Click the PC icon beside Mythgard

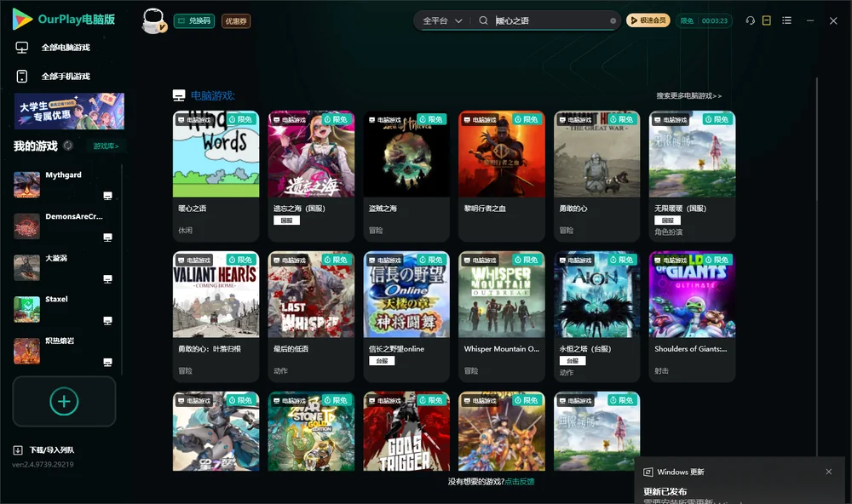107,196
